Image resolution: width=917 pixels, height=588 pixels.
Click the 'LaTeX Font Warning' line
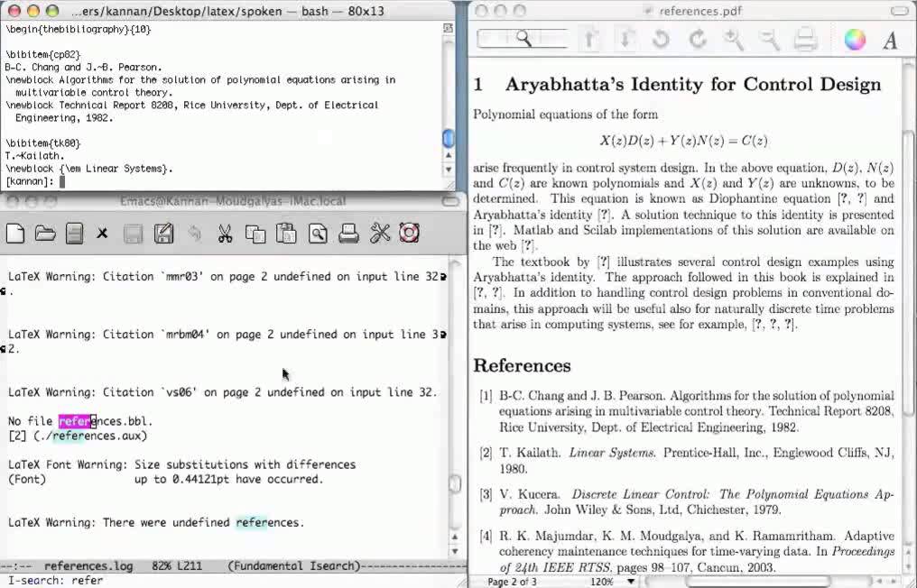182,464
